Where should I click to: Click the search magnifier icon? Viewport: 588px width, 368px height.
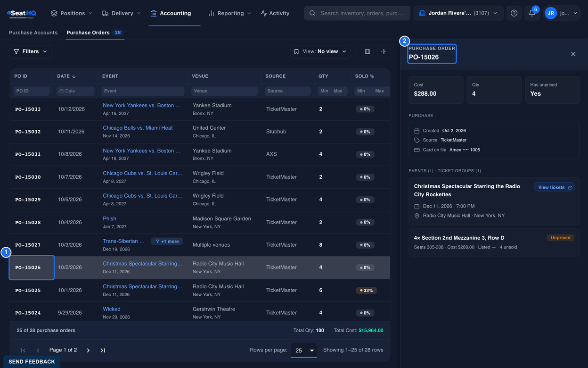coord(312,13)
